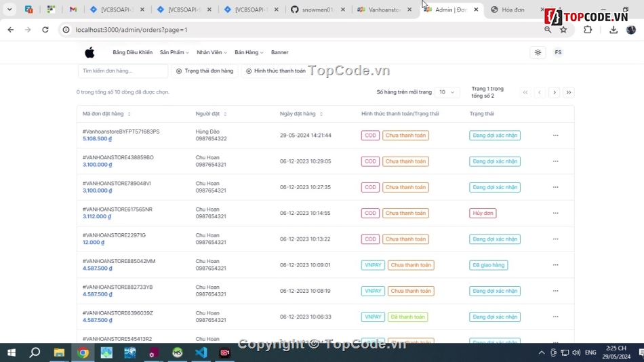Jump to the last page of orders

(569, 92)
